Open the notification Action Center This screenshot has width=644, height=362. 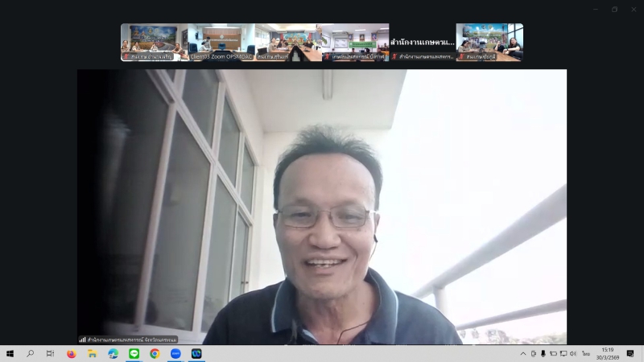tap(630, 353)
